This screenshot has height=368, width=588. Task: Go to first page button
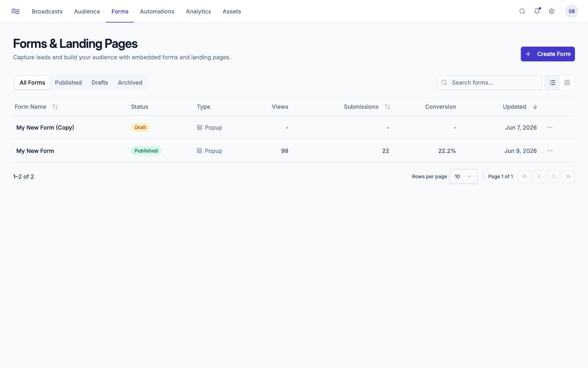[x=524, y=177]
